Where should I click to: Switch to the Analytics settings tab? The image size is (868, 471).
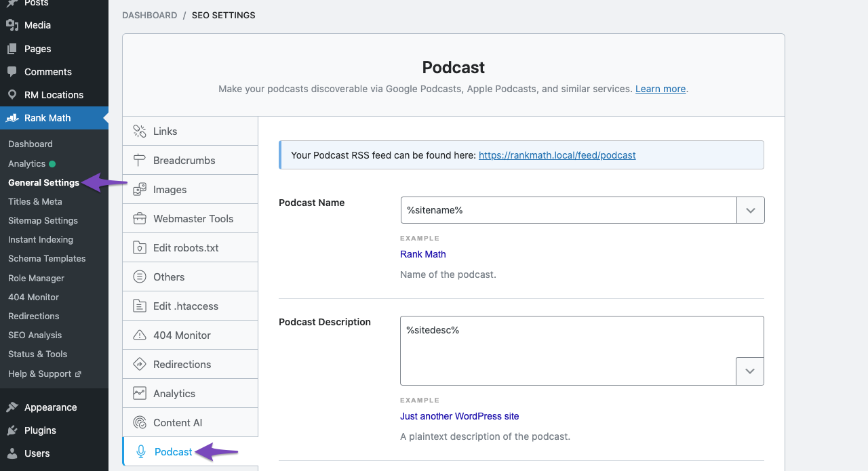click(x=191, y=393)
